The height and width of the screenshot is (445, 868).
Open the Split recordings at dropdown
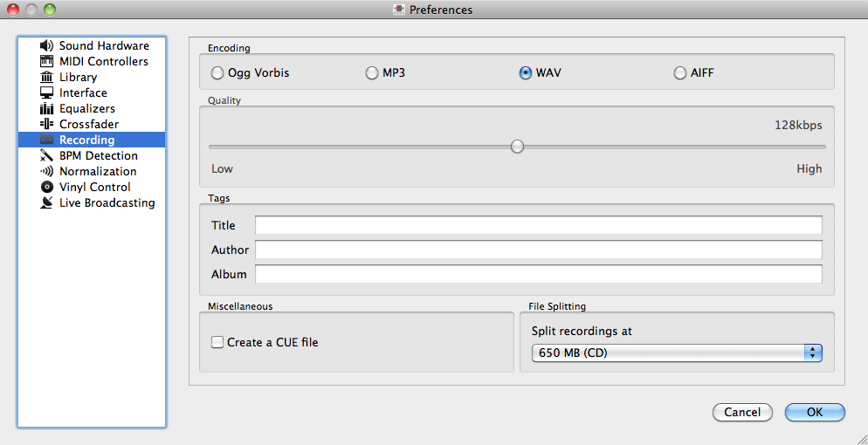click(677, 353)
